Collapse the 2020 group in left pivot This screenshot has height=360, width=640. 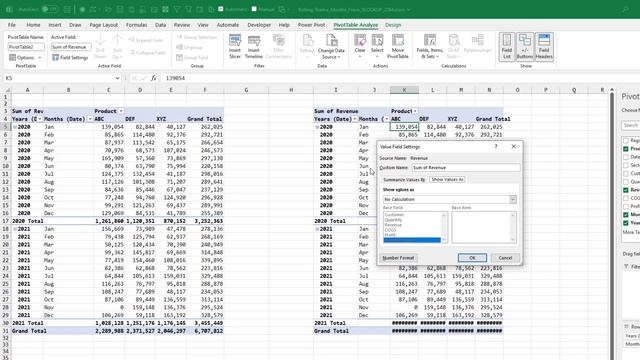(x=15, y=127)
